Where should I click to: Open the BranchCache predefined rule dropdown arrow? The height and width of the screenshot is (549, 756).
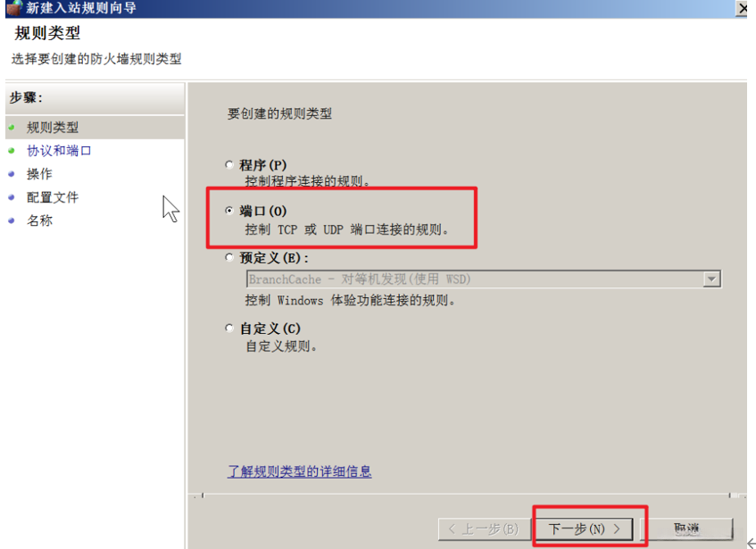(711, 279)
